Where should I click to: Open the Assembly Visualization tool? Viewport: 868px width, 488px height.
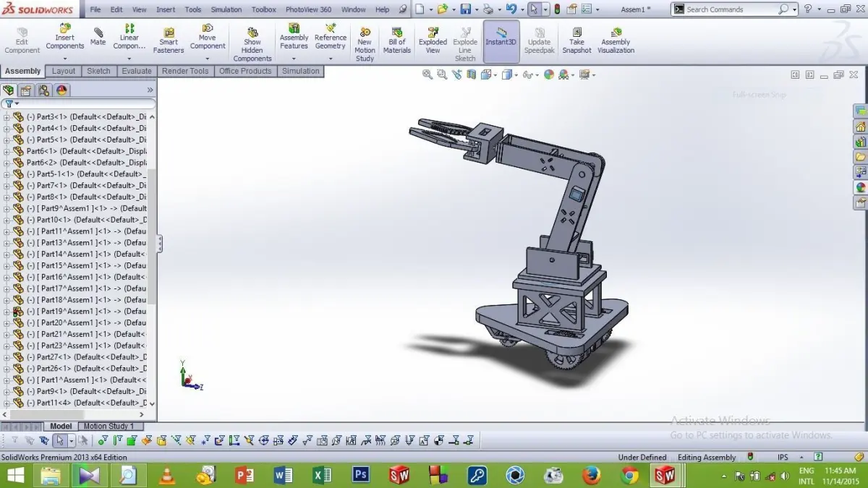tap(616, 41)
